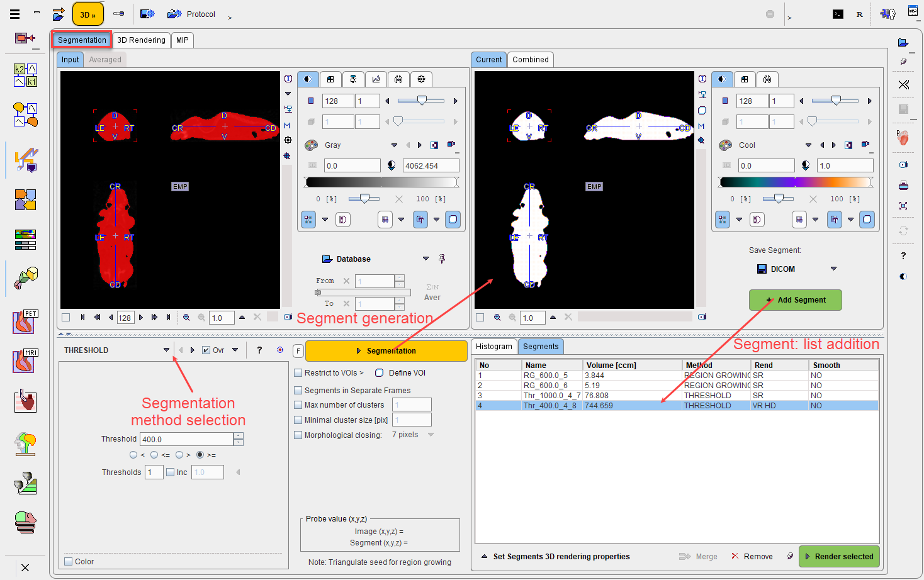Open the MRI cardiac tool icon
This screenshot has width=924, height=580.
pyautogui.click(x=26, y=361)
